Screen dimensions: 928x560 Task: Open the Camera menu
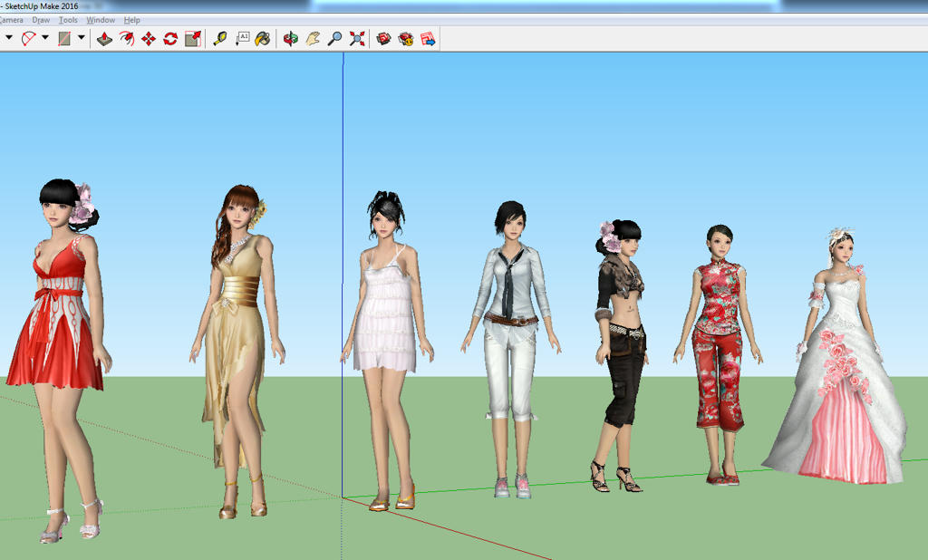pyautogui.click(x=11, y=20)
